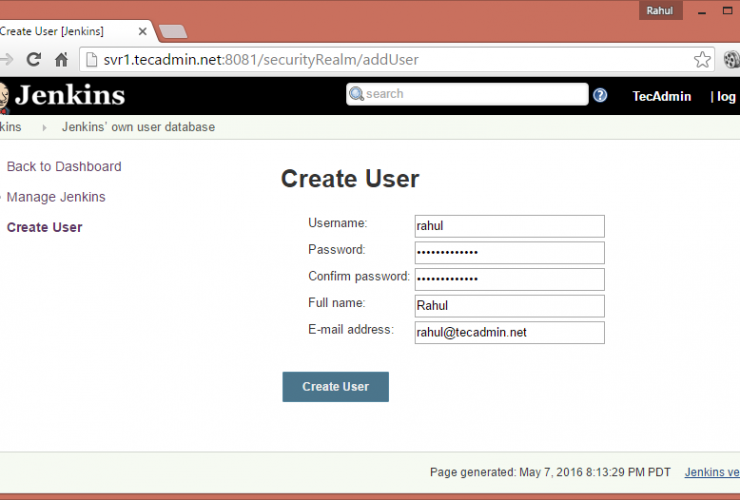Open a new browser tab
Image resolution: width=740 pixels, height=500 pixels.
172,32
